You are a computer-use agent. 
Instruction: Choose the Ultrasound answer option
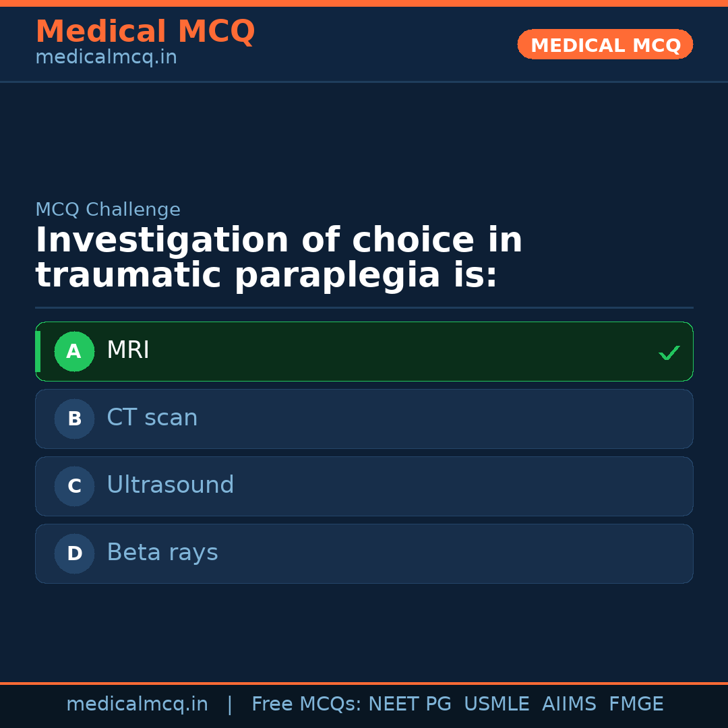[364, 486]
